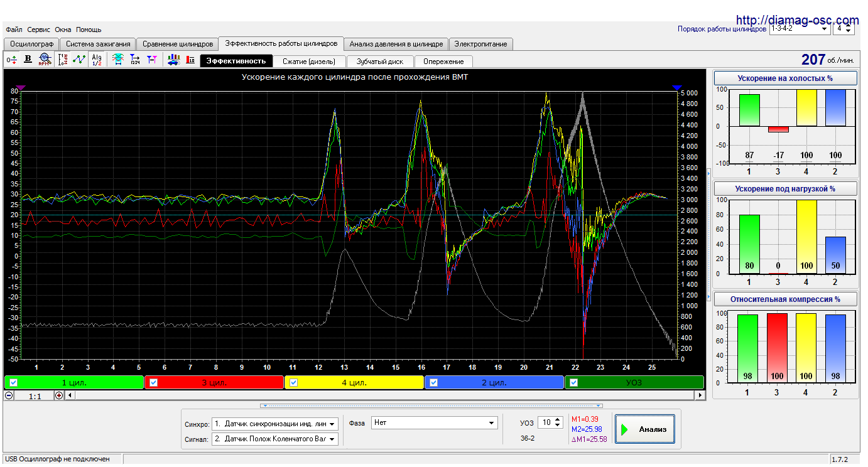Image resolution: width=868 pixels, height=467 pixels.
Task: Click the Относительная компрессия % header
Action: tap(786, 299)
